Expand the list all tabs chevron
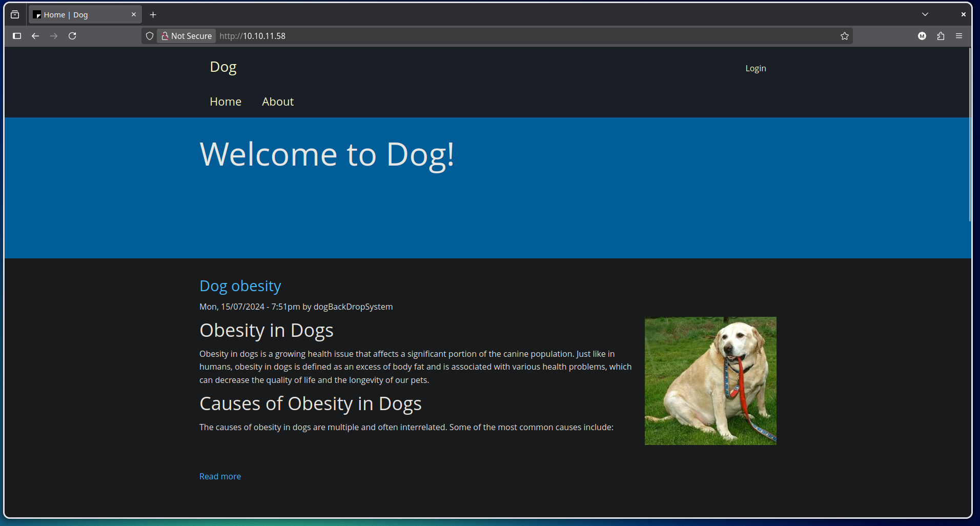980x526 pixels. coord(925,14)
